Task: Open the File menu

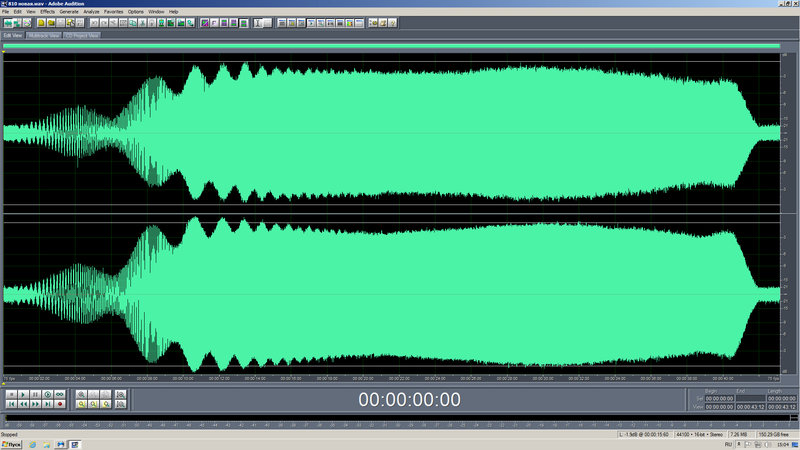Action: click(x=6, y=11)
